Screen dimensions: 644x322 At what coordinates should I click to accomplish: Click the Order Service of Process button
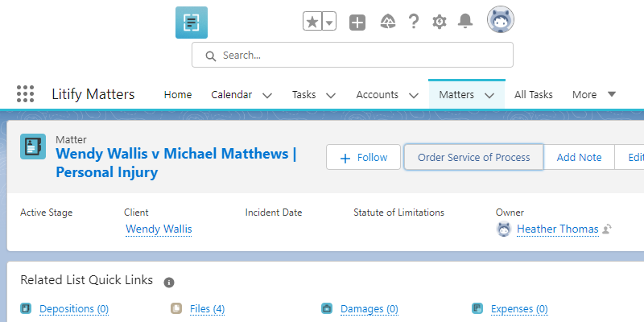(473, 157)
